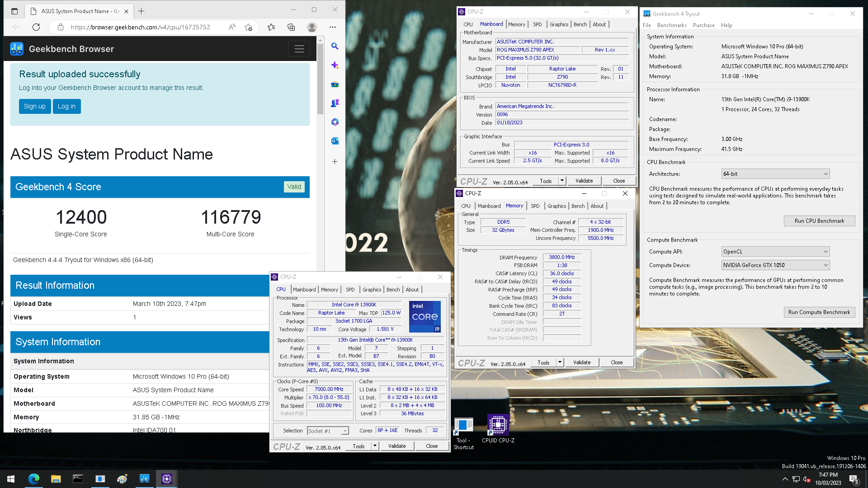The width and height of the screenshot is (868, 488).
Task: Open Edge settings and more menu
Action: [333, 27]
